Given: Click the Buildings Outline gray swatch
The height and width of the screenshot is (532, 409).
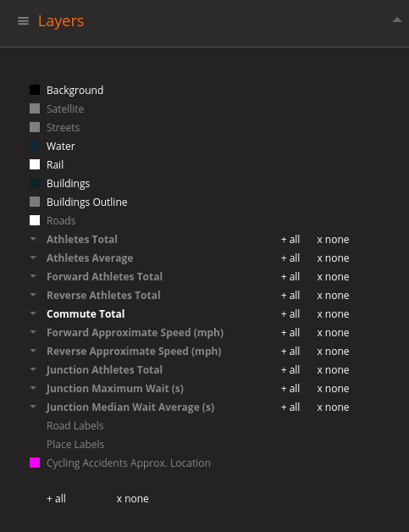Looking at the screenshot, I should [x=35, y=202].
